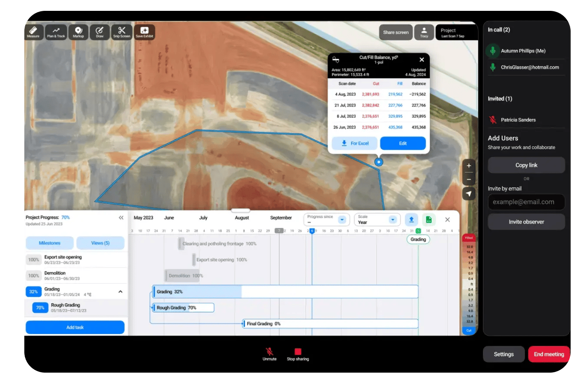This screenshot has height=380, width=588.
Task: Open the Scale dropdown showing Year
Action: pos(377,219)
